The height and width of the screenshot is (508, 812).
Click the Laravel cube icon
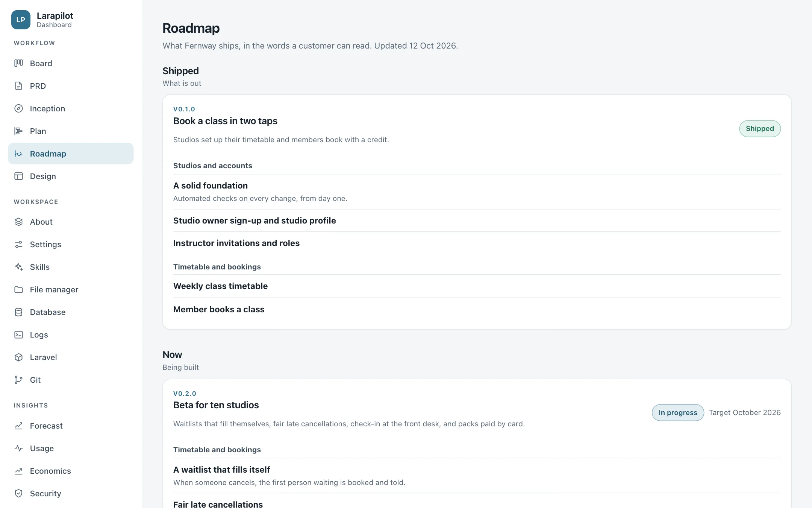(x=18, y=357)
